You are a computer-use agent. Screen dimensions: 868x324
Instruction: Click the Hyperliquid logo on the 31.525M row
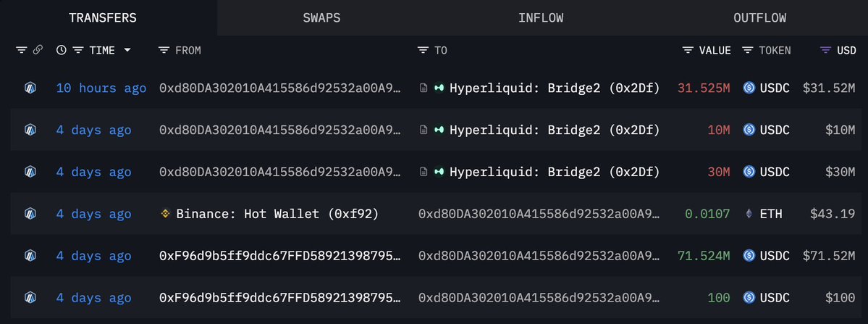[x=439, y=88]
